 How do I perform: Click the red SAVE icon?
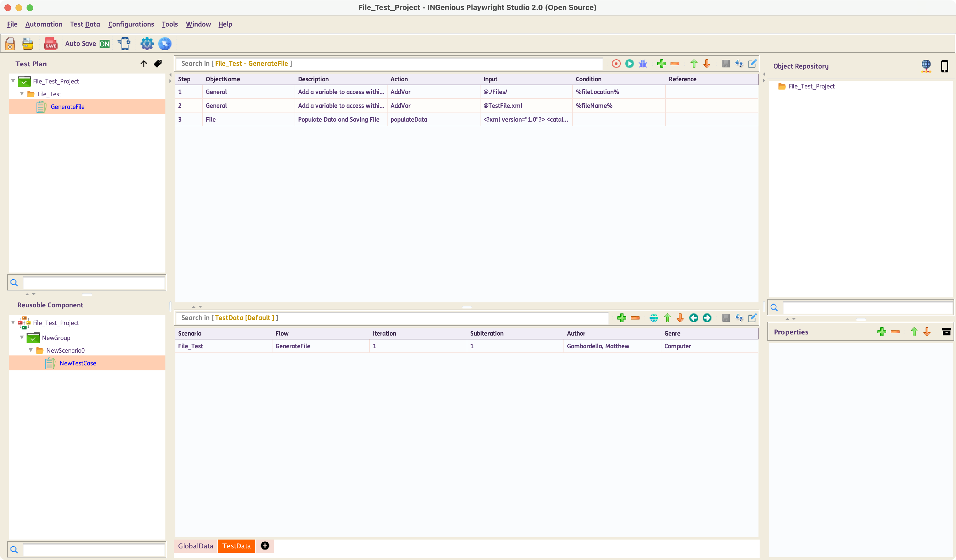pyautogui.click(x=50, y=44)
